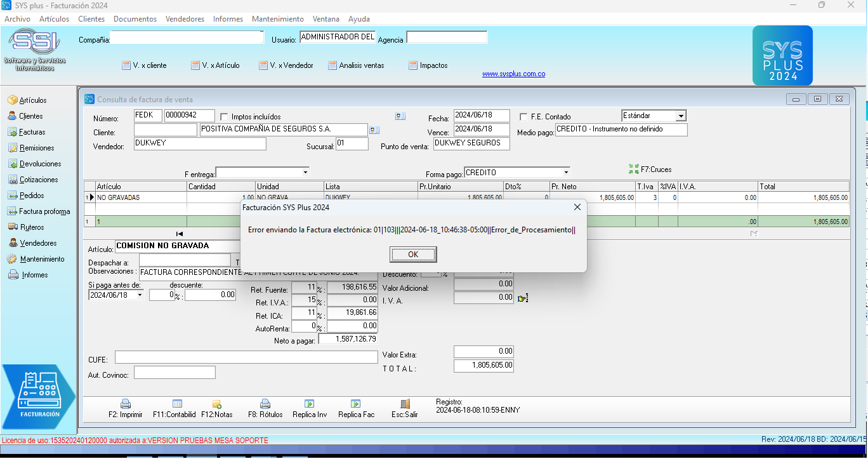Select Ruteros in the left sidebar
The height and width of the screenshot is (459, 868).
[26, 227]
